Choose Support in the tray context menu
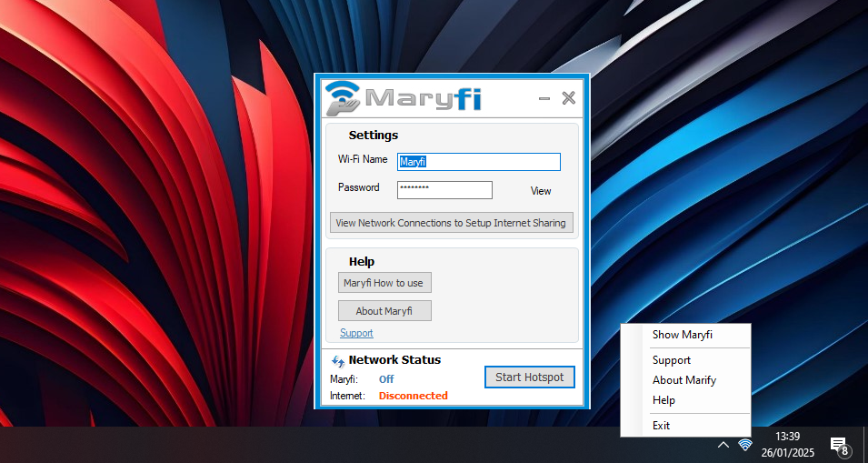The height and width of the screenshot is (463, 868). click(x=672, y=360)
